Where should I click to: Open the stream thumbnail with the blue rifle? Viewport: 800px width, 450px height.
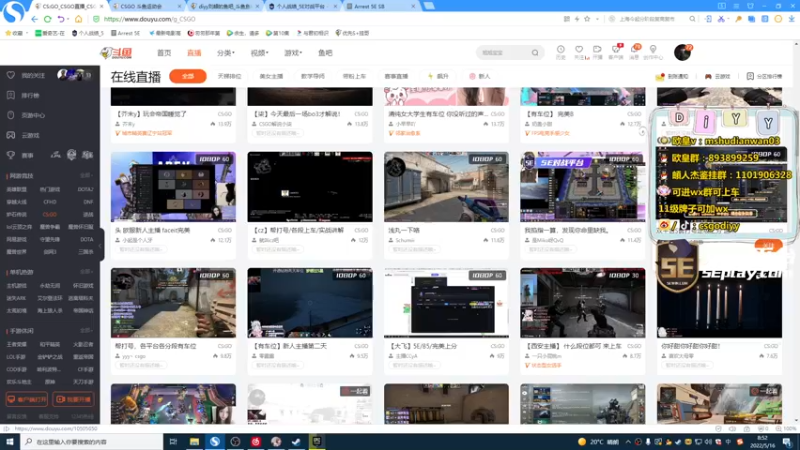[x=446, y=187]
